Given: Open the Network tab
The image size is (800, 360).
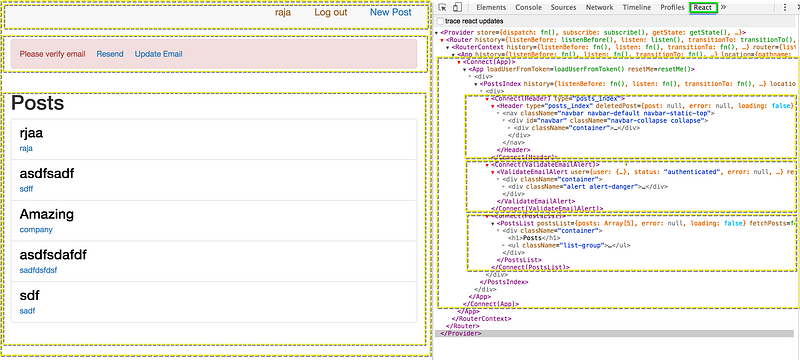Looking at the screenshot, I should [599, 7].
